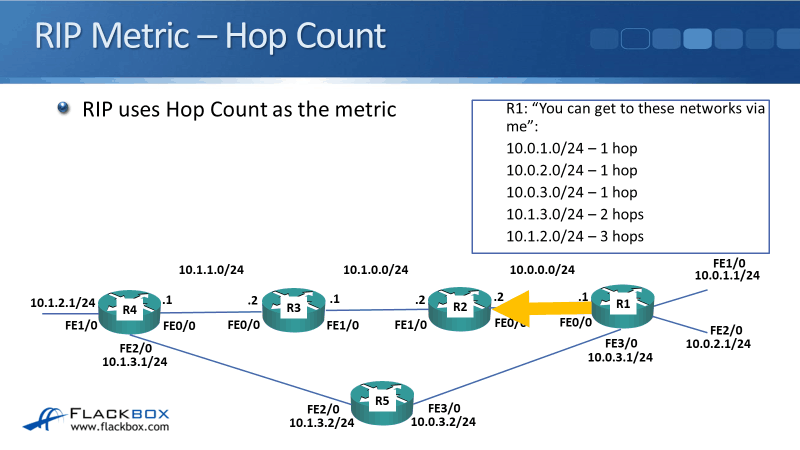Click the 10.0.3.2/24 address under R5
Screen dimensions: 800x450
point(443,422)
